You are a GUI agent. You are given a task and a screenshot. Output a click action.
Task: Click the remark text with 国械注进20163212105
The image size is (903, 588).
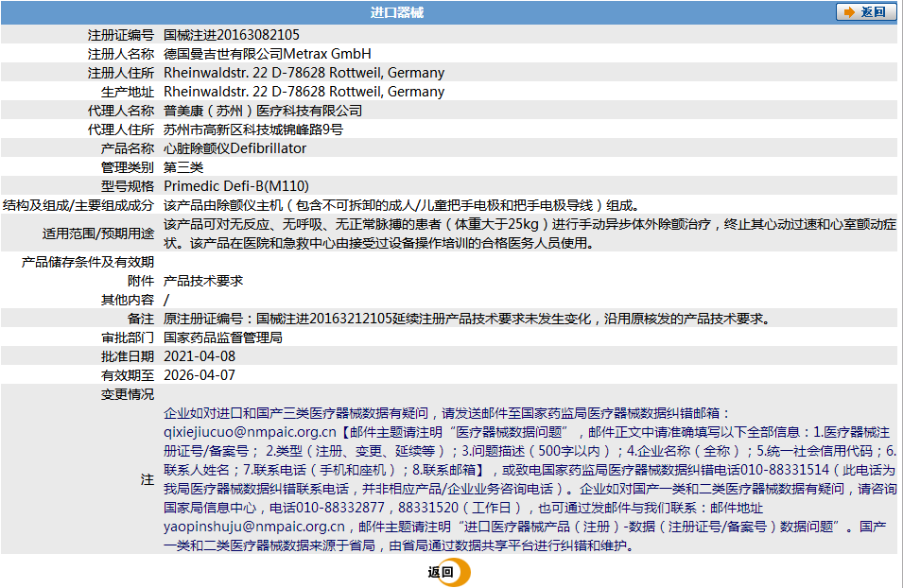[468, 320]
